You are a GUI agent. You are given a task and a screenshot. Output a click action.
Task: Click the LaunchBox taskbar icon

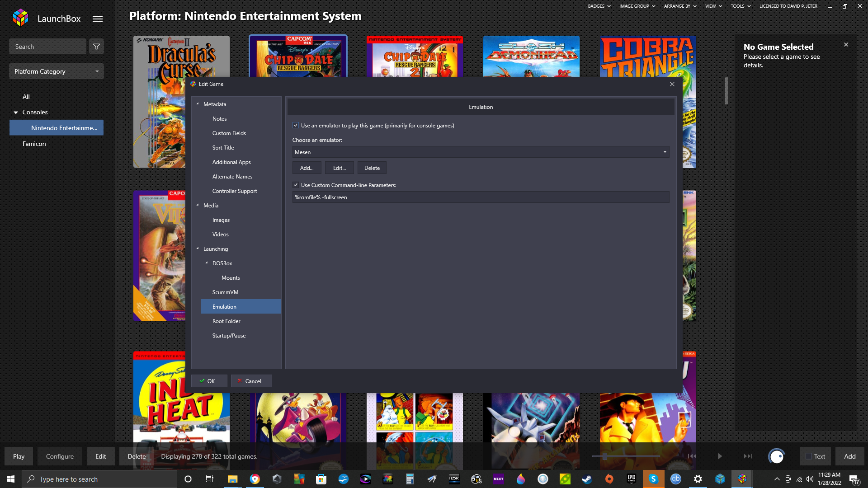[742, 479]
